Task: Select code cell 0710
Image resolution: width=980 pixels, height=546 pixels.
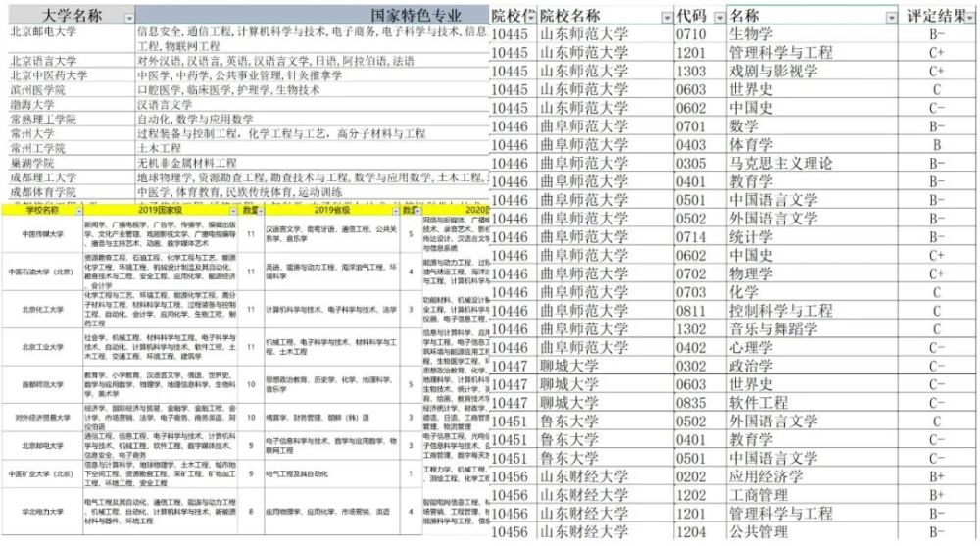Action: (700, 33)
